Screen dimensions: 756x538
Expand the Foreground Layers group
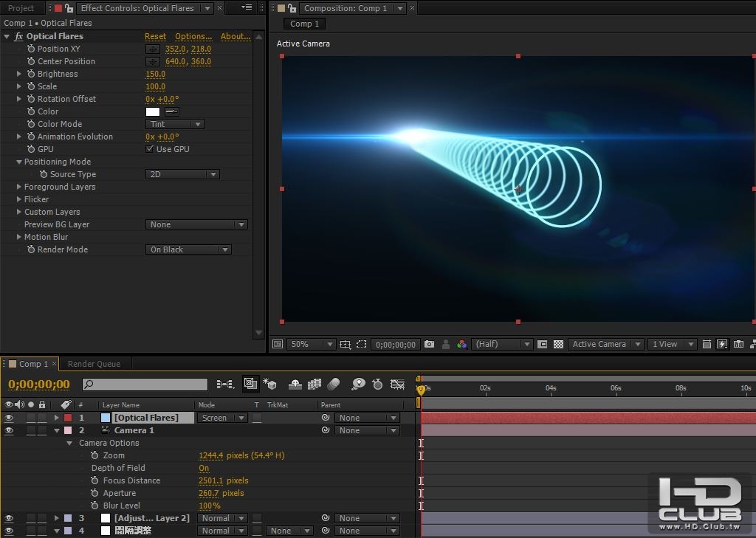click(19, 187)
